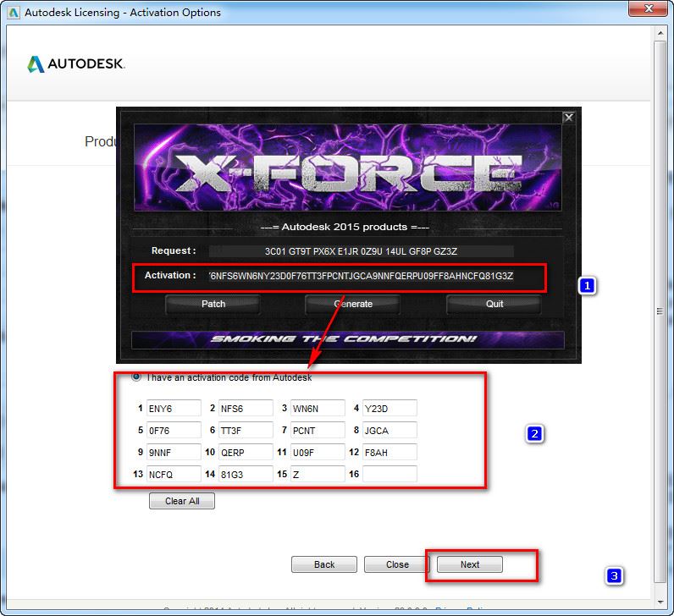Click the Patch button
This screenshot has height=616, width=674.
click(213, 304)
